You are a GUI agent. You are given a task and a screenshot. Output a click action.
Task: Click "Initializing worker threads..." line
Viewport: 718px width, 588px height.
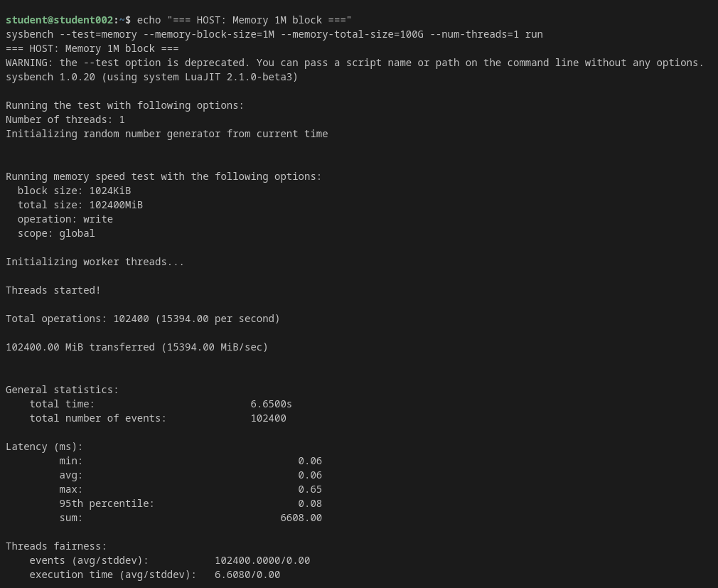[95, 262]
